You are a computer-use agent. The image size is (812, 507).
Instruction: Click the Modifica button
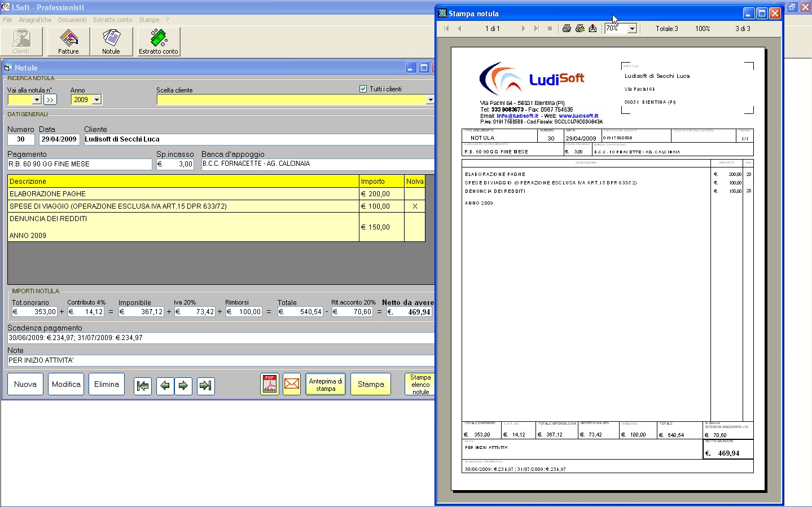66,384
